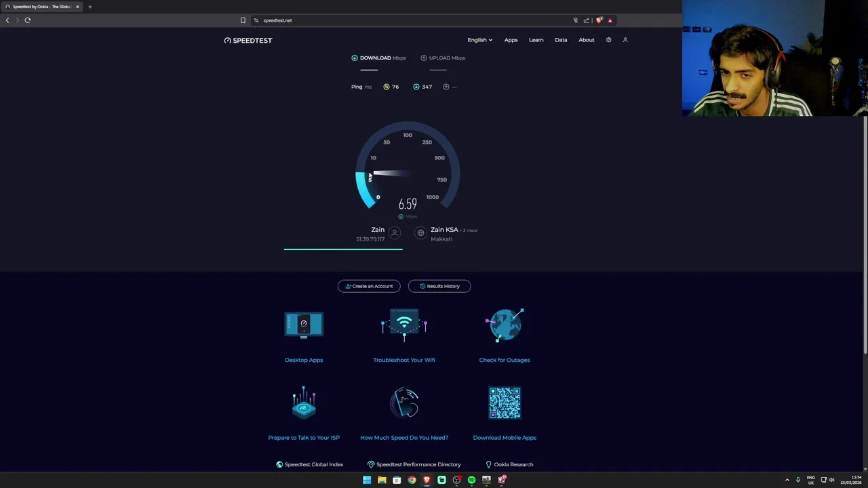Click the '+3 more' servers text
Viewport: 868px width, 488px height.
(469, 230)
